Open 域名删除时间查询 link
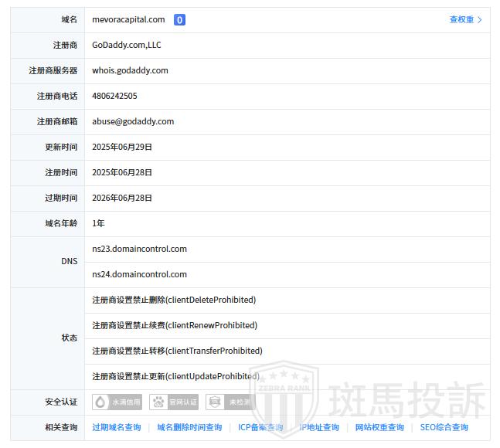 [x=189, y=427]
